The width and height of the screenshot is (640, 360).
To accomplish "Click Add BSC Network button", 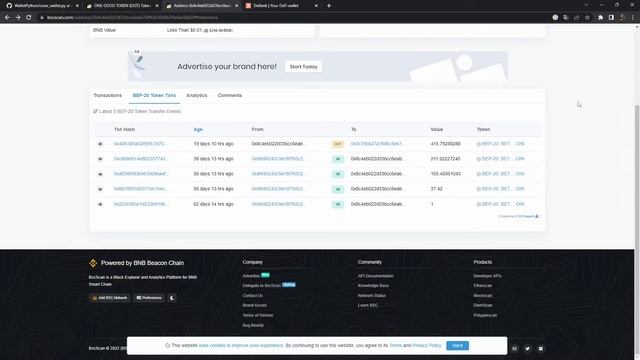I will tap(110, 298).
